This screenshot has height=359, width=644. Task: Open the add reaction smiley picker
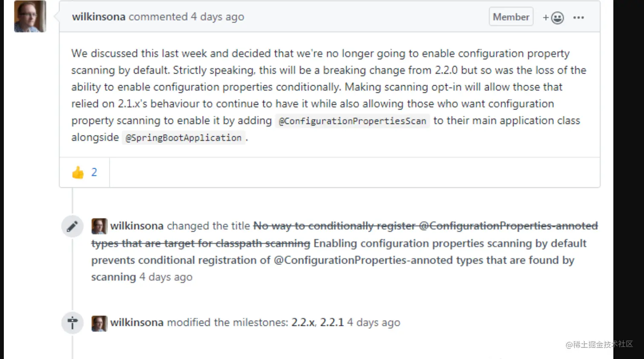click(553, 17)
